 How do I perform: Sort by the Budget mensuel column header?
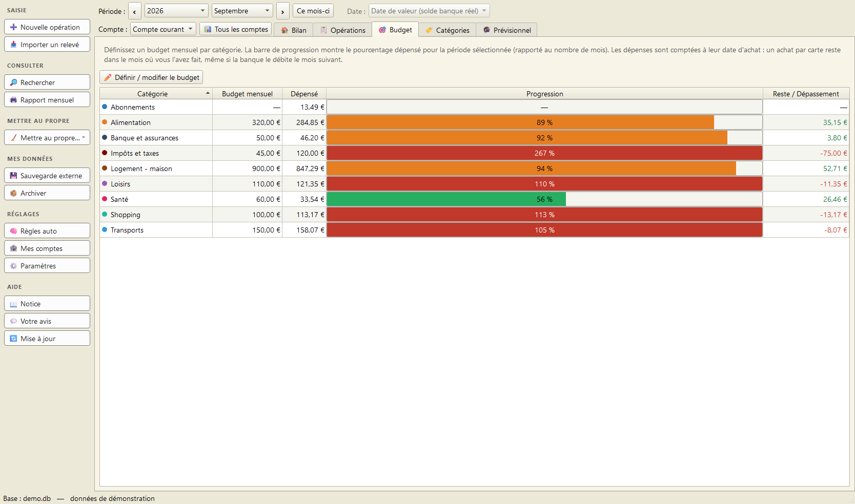(247, 94)
